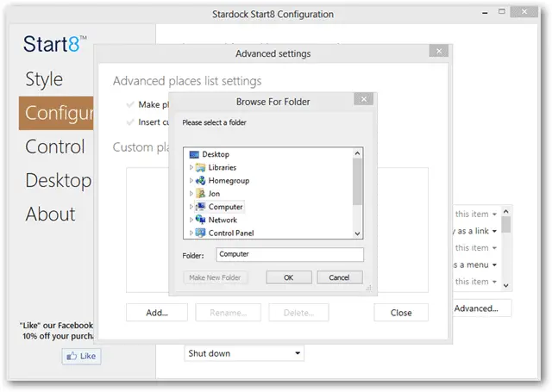Minimize the Stardock Start8 Configuration window
Screen dimensions: 552x392
click(x=485, y=13)
